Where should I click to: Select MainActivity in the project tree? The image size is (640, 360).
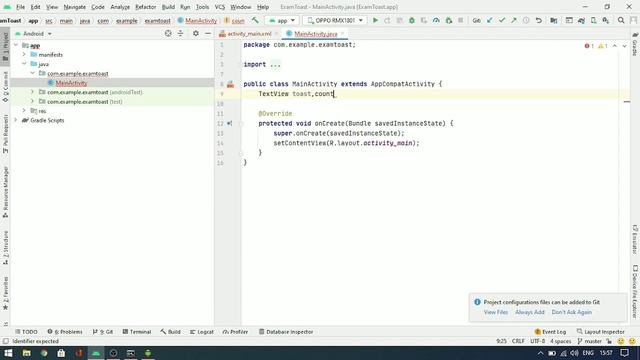click(x=71, y=83)
